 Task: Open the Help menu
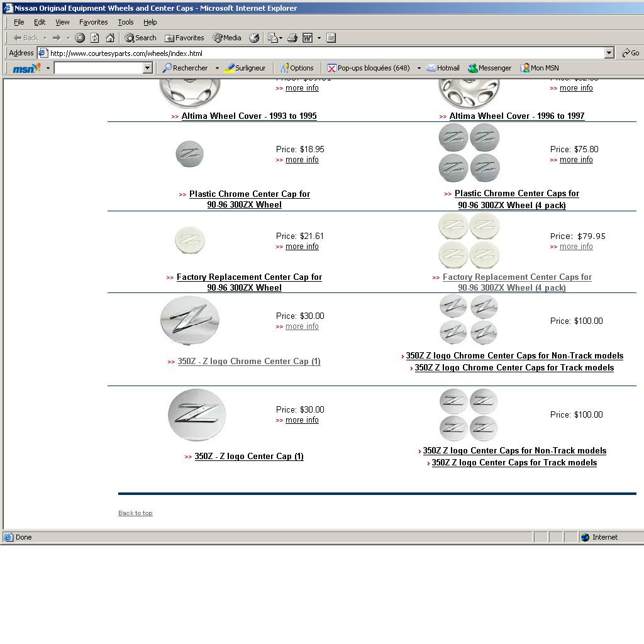150,22
